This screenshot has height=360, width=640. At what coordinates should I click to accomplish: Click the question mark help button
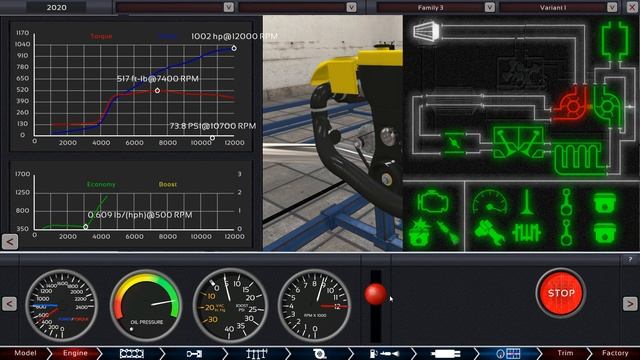pyautogui.click(x=630, y=259)
